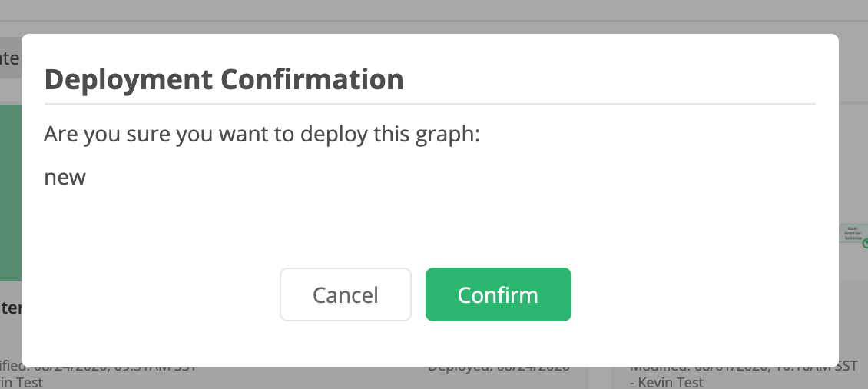Click the right card's "- Kevin Test" author text
Image resolution: width=868 pixels, height=389 pixels.
tap(667, 381)
